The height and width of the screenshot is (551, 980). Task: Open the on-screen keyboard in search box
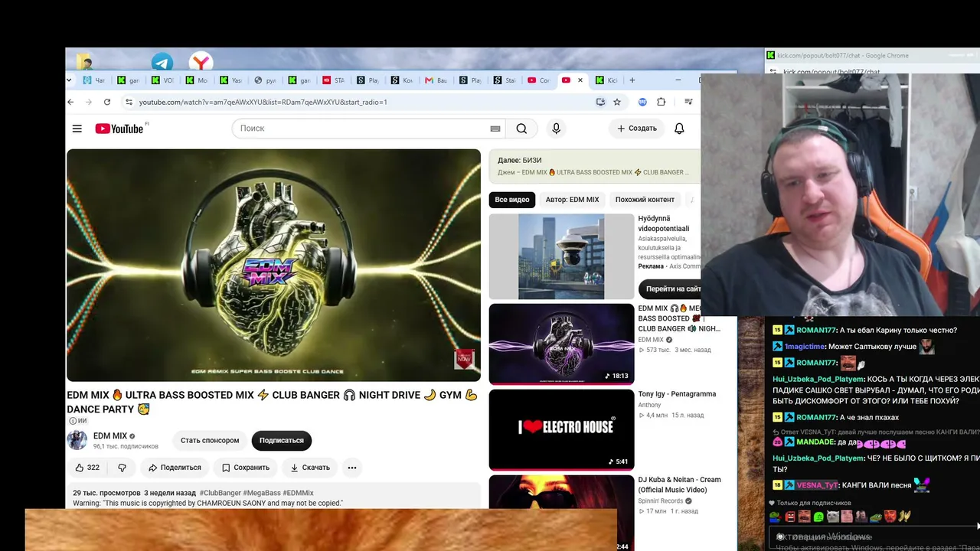(x=495, y=129)
